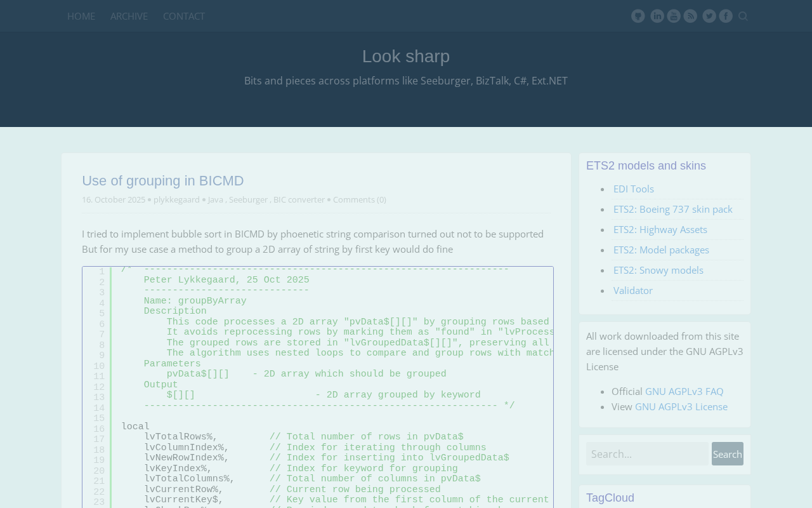Open the ARCHIVE menu item

[x=129, y=16]
